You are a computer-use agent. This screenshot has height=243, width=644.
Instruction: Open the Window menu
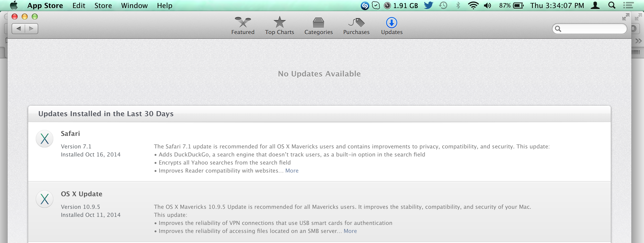click(x=134, y=6)
